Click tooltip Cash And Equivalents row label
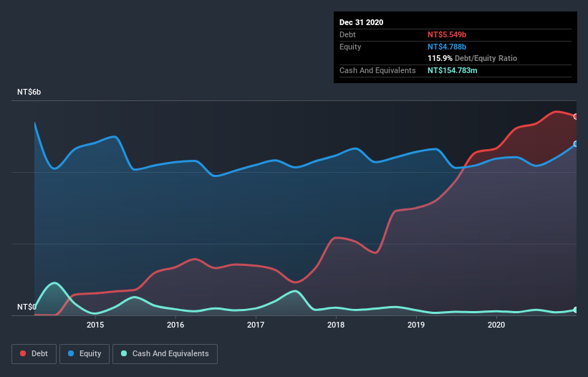 coord(377,70)
